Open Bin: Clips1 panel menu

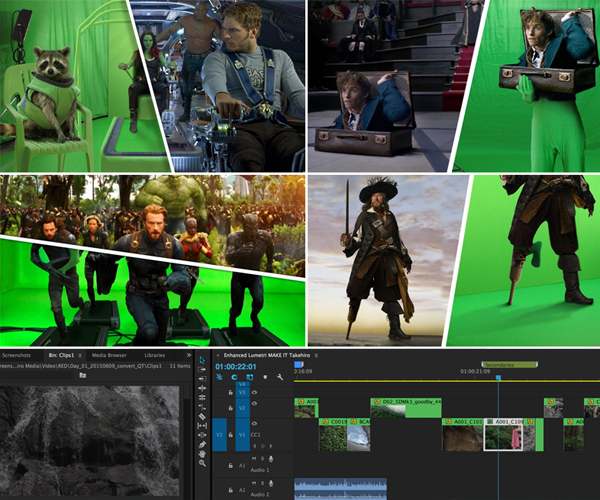pyautogui.click(x=80, y=355)
